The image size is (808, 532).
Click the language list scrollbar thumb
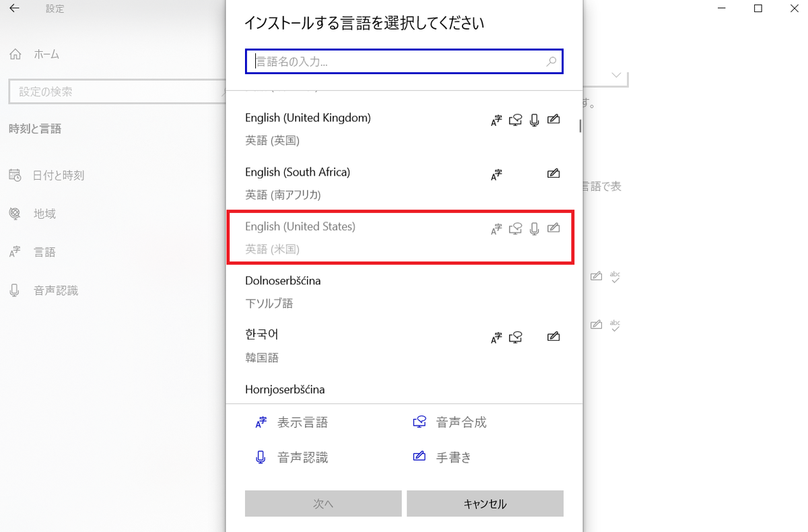tap(580, 125)
